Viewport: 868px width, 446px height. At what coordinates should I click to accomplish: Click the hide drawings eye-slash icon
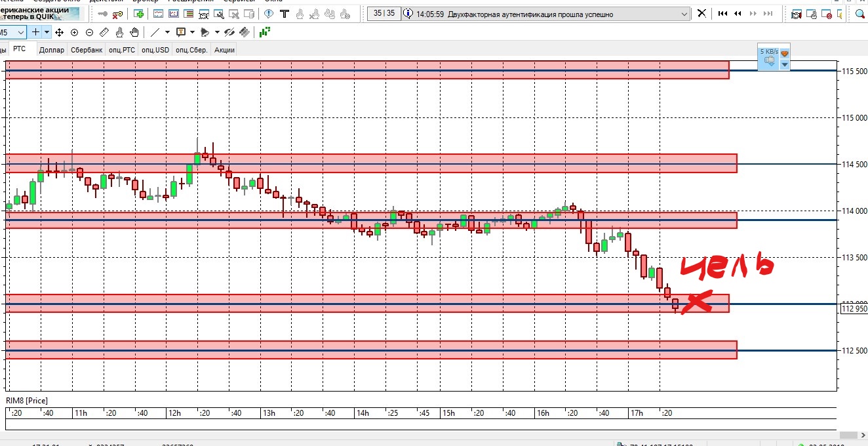(x=229, y=32)
